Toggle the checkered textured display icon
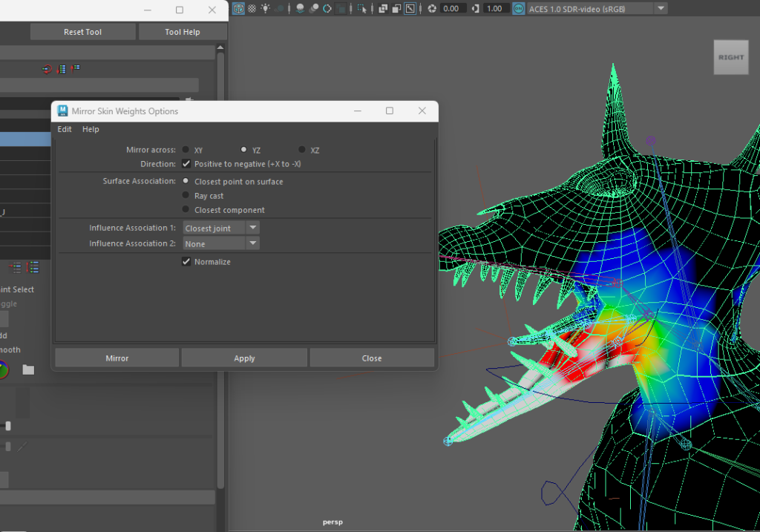Image resolution: width=760 pixels, height=532 pixels. tap(252, 9)
